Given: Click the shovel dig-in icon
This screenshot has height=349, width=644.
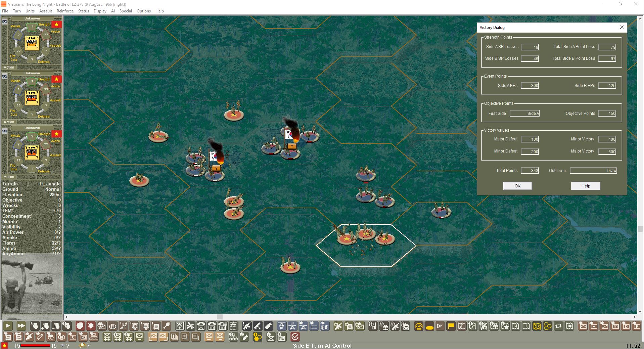Looking at the screenshot, I should (166, 326).
